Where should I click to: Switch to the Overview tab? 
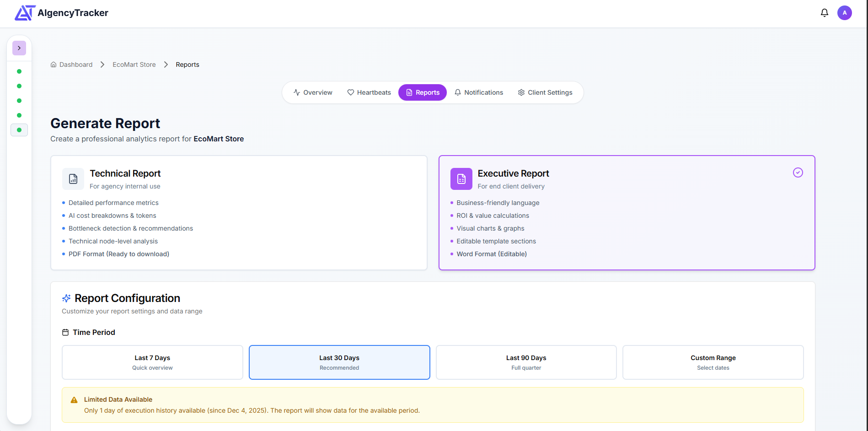[x=313, y=92]
